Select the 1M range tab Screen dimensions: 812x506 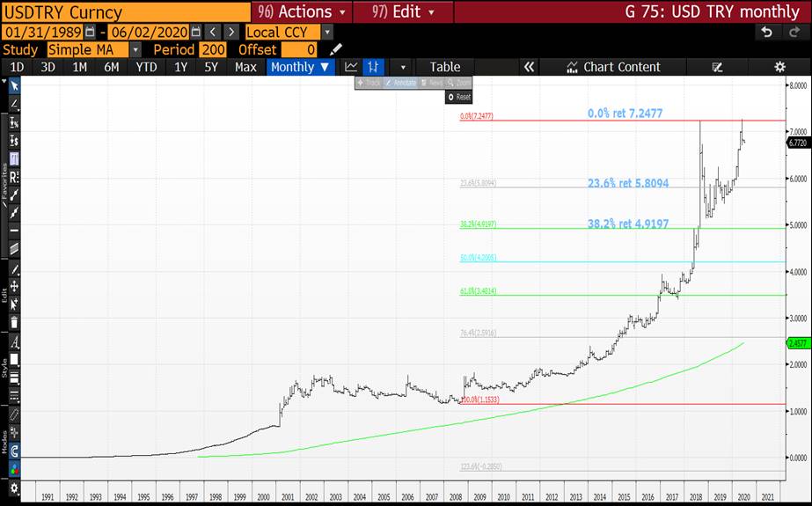tap(80, 67)
